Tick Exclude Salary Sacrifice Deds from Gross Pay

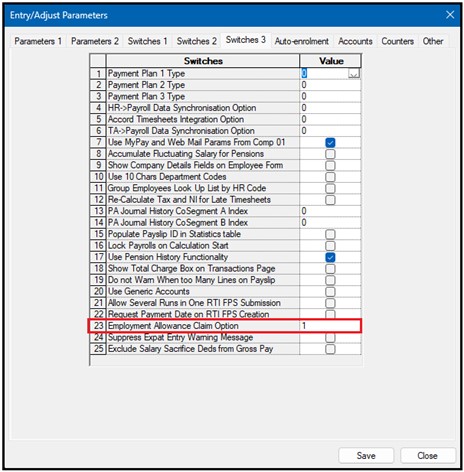[330, 349]
